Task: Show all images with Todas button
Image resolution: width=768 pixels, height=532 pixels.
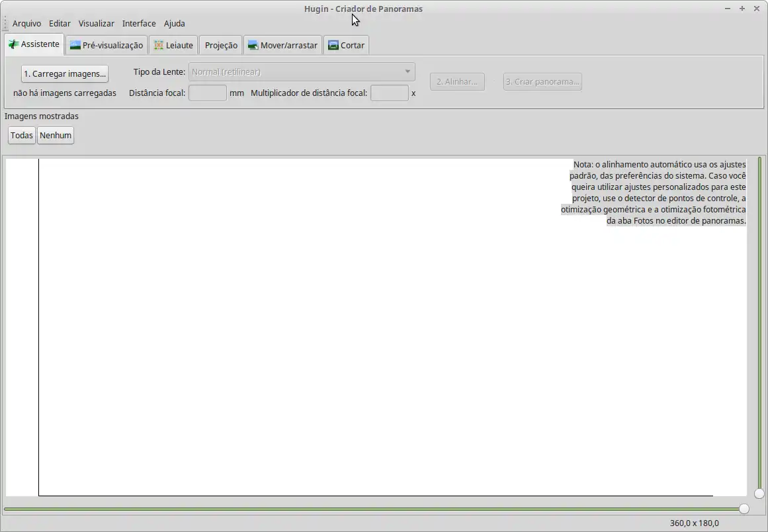Action: [22, 135]
